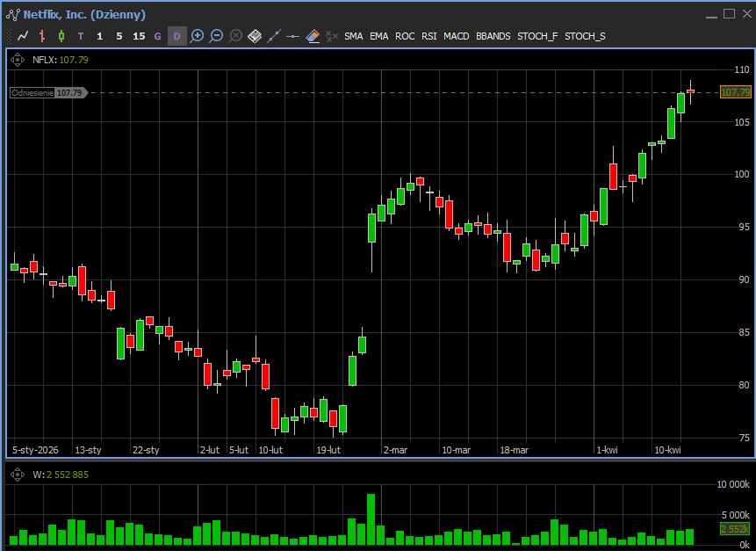Click the zoom out magnifier icon
Viewport: 756px width, 551px height.
216,36
